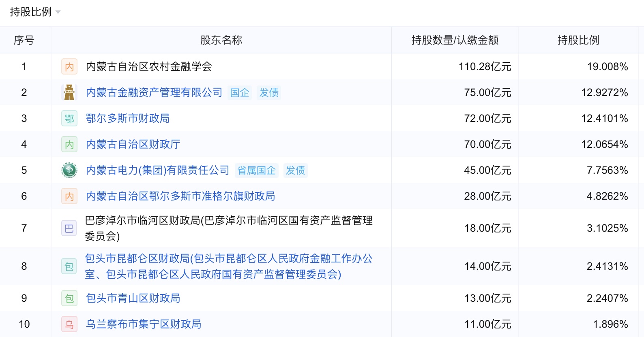Screen dimensions: 644x337
Task: Open 内蒙古电力(集团)有限责任公司 link
Action: coord(158,170)
